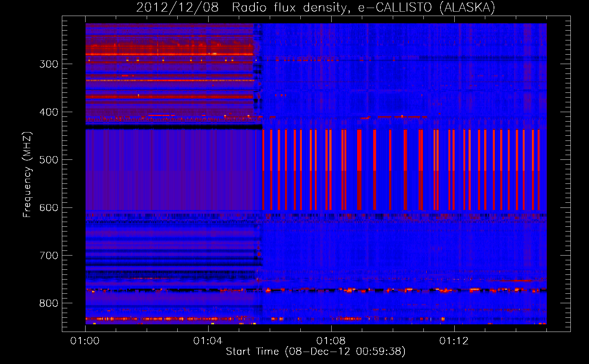Click the 'Start Time (08-Dec-12 00:59:38)' label
Screen dimensions: 589x364
click(x=316, y=352)
